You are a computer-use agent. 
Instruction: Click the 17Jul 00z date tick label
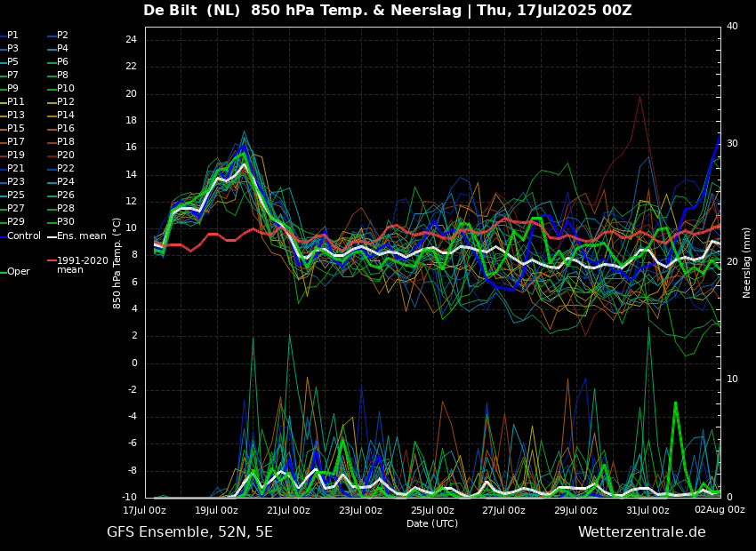pos(145,510)
